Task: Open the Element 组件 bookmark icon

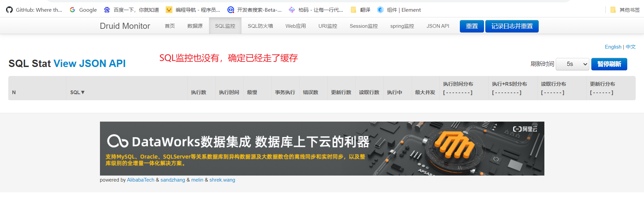Action: click(380, 10)
